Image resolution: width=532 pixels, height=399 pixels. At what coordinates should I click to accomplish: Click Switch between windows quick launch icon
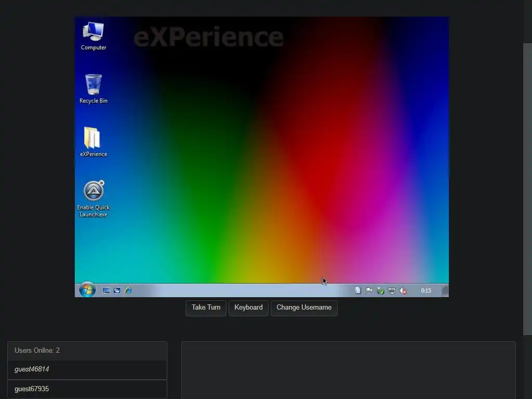pyautogui.click(x=117, y=290)
